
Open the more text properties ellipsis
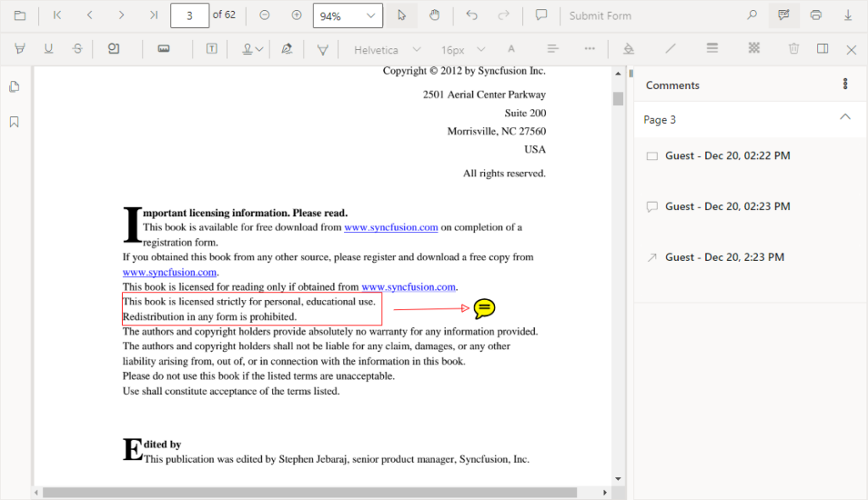590,48
